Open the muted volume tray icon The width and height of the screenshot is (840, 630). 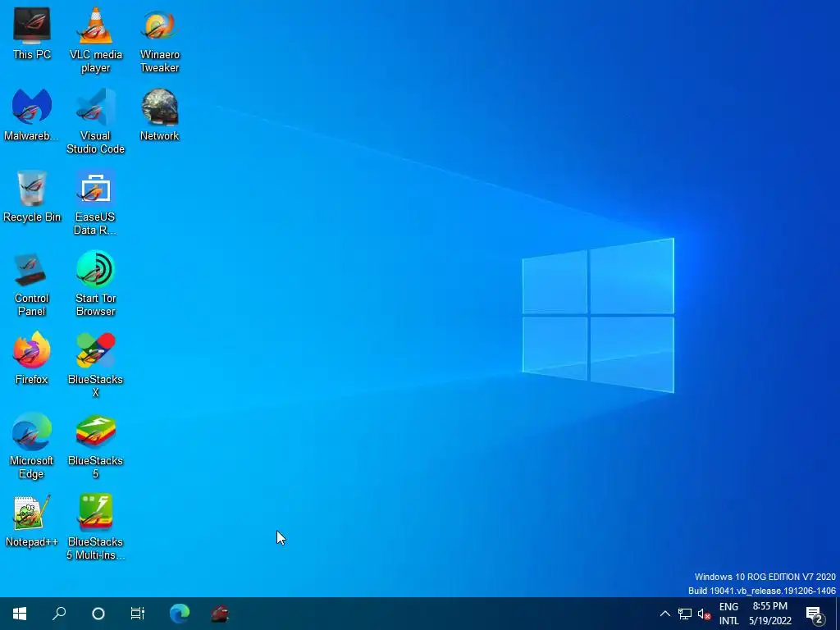click(x=704, y=614)
